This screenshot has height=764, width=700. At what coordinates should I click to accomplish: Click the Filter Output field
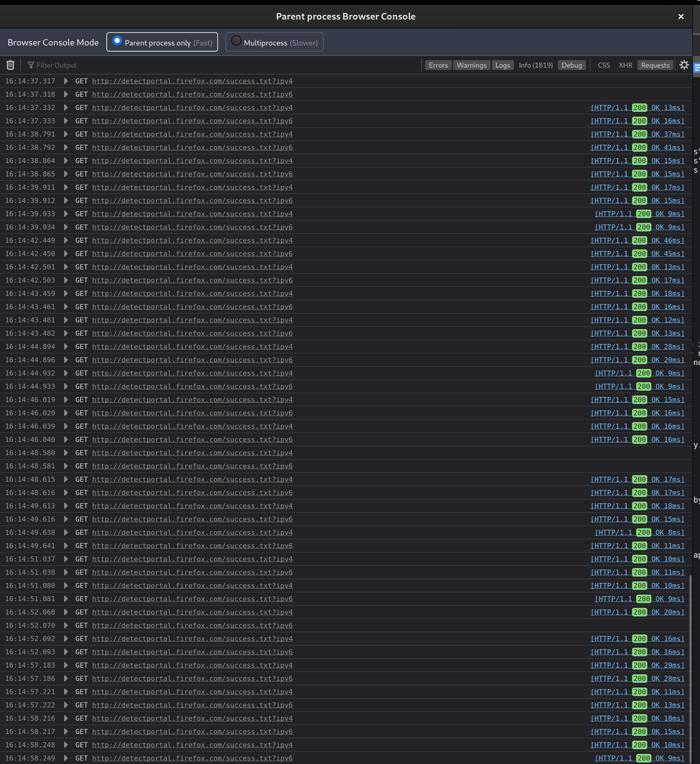(224, 65)
